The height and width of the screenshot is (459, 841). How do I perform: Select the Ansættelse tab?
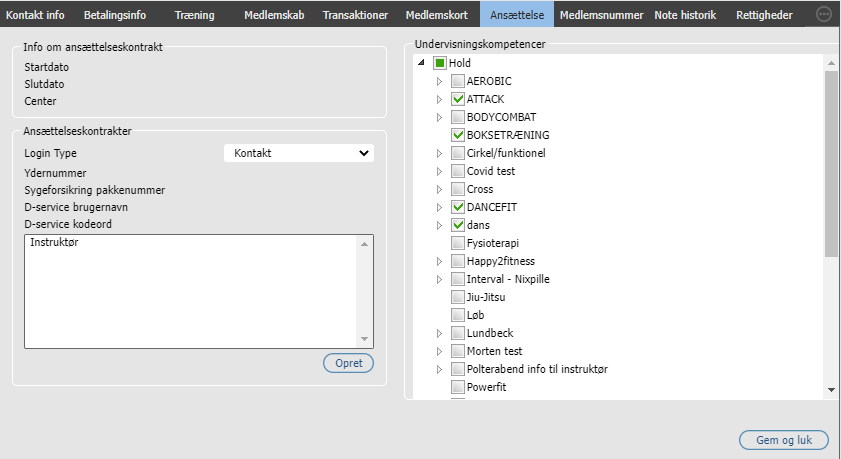(517, 15)
